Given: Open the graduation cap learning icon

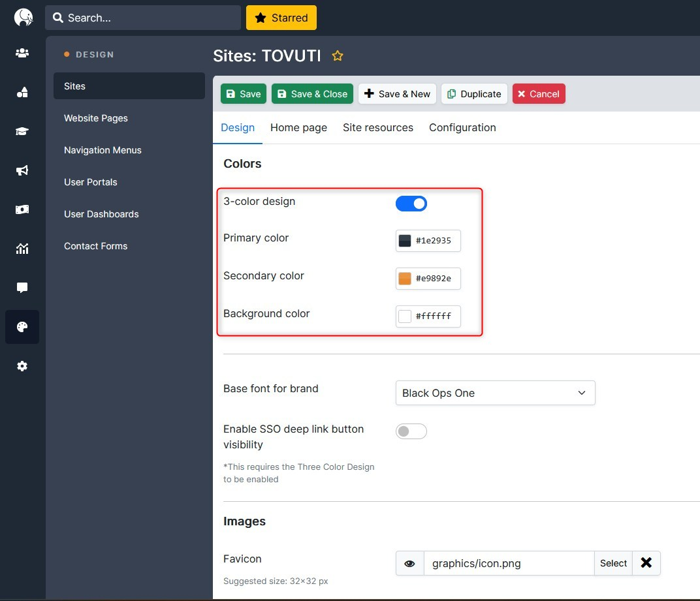Looking at the screenshot, I should (22, 131).
